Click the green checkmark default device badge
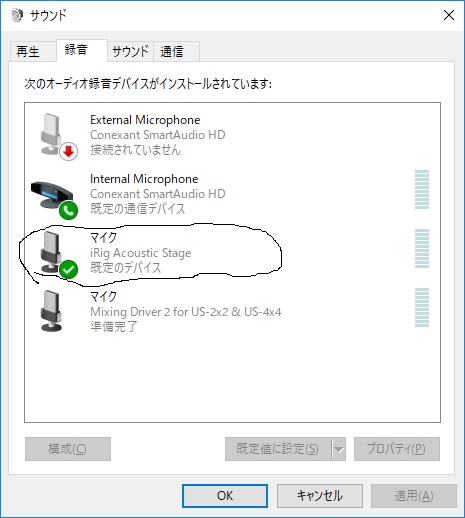Image resolution: width=465 pixels, height=518 pixels. click(x=69, y=269)
